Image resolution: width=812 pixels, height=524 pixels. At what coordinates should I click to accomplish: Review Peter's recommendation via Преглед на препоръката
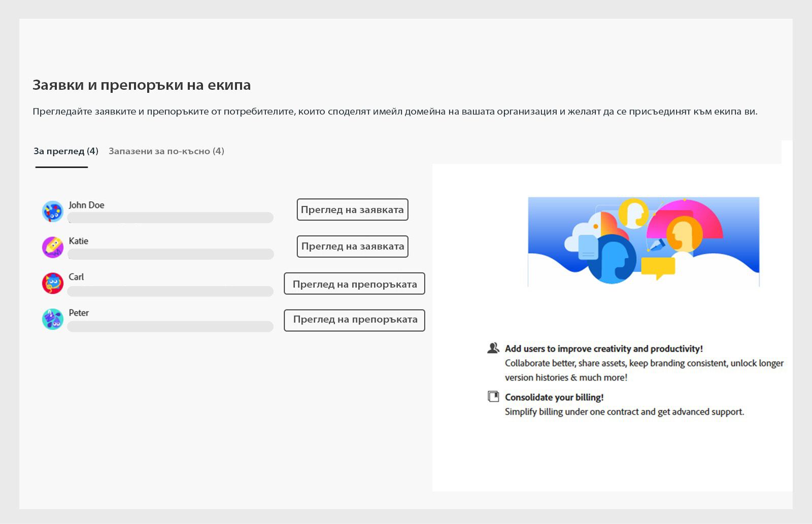pos(354,320)
